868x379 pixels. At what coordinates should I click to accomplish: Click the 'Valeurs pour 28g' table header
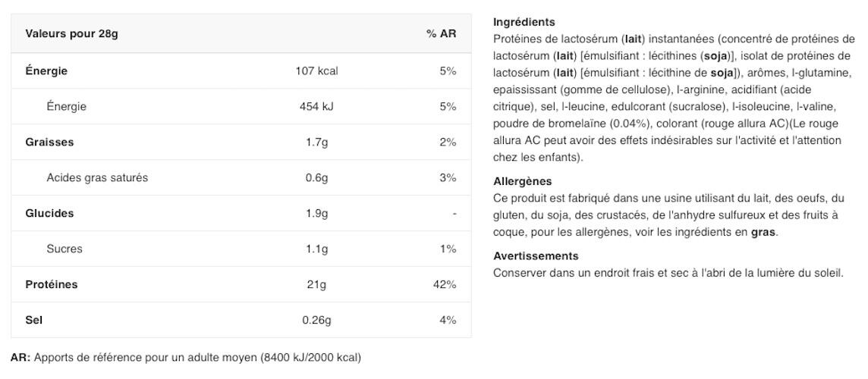pyautogui.click(x=72, y=34)
